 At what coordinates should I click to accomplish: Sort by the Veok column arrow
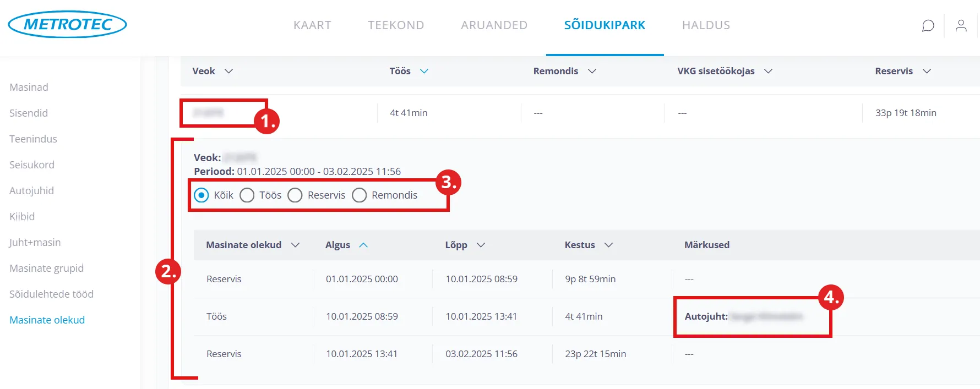click(x=229, y=71)
